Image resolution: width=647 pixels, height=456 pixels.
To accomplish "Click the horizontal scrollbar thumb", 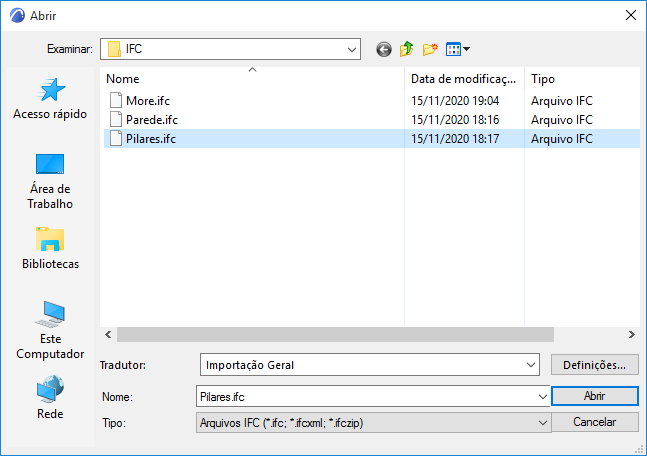I will point(335,335).
